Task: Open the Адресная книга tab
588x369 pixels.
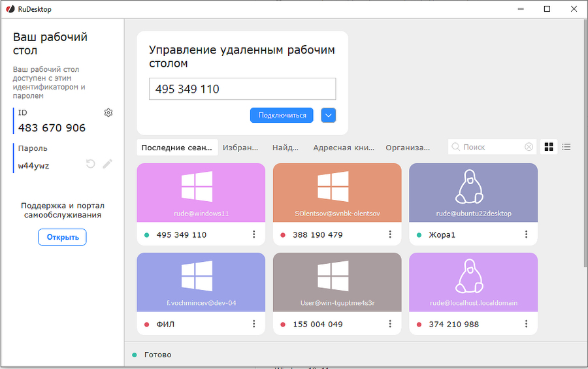Action: [344, 148]
